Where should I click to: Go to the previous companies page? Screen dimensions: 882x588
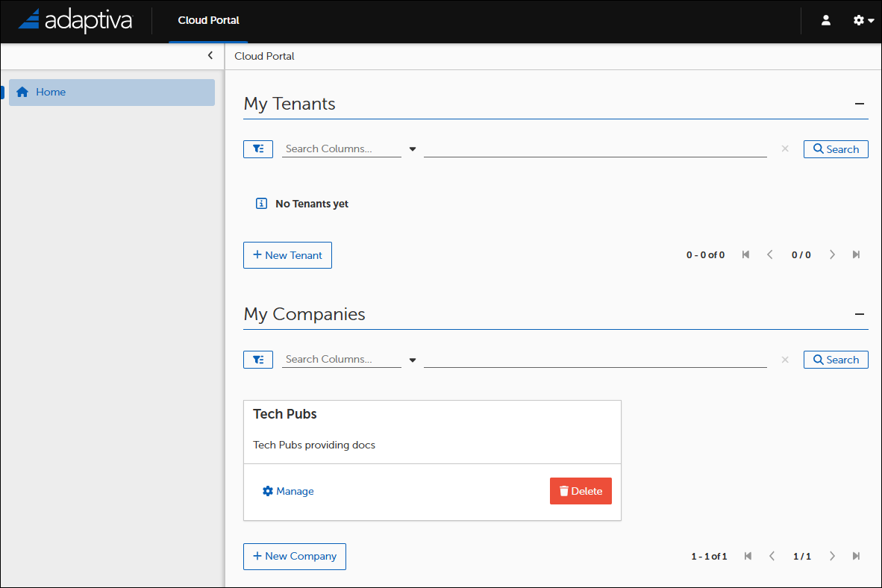[772, 557]
